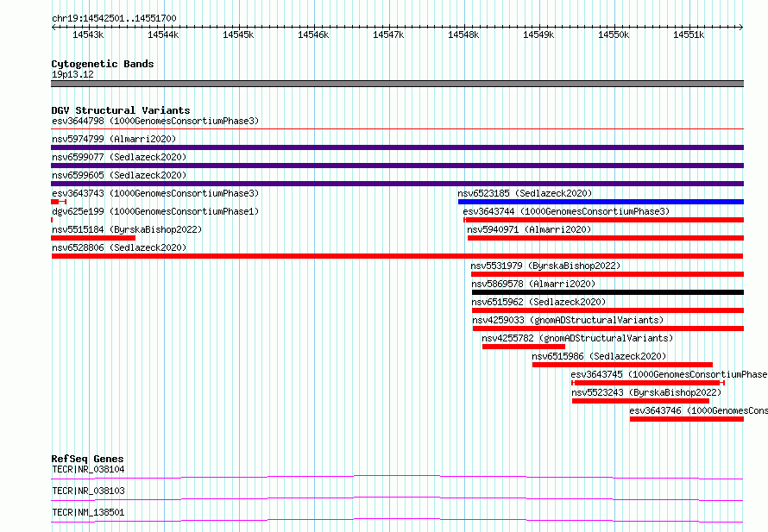Click the 14551k ruler label
This screenshot has width=768, height=532.
tap(689, 34)
